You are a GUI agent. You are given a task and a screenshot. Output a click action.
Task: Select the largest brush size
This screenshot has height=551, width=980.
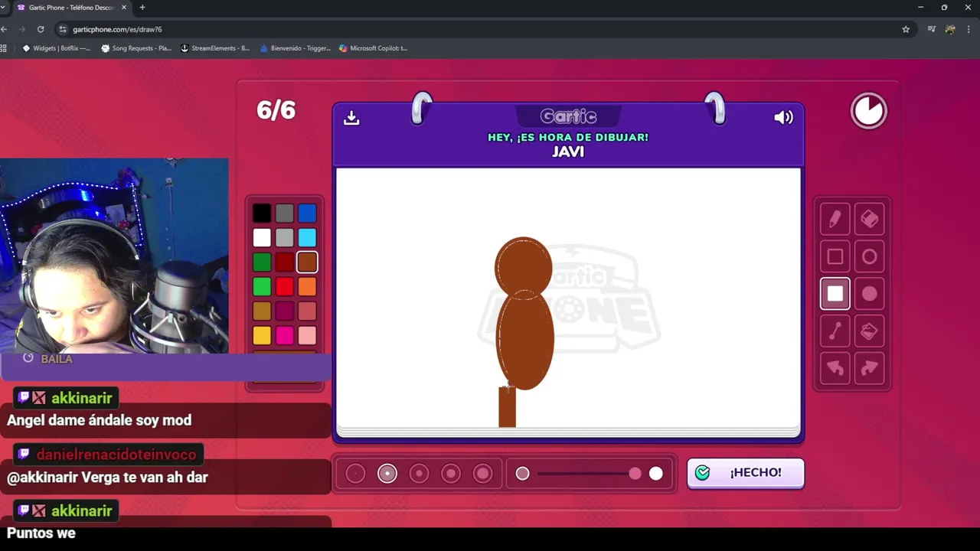pos(482,474)
